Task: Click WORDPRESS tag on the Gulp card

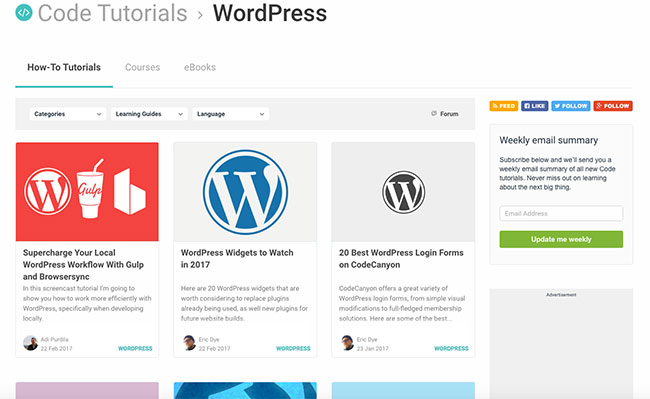Action: (x=135, y=348)
